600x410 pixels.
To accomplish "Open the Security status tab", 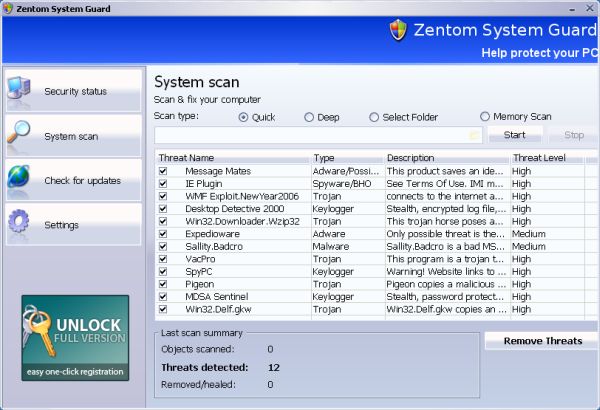I will [73, 91].
